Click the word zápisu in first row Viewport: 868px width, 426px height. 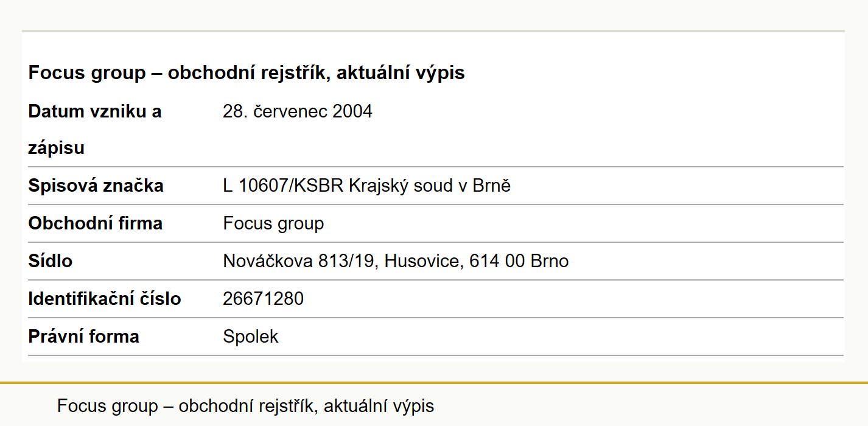[56, 148]
